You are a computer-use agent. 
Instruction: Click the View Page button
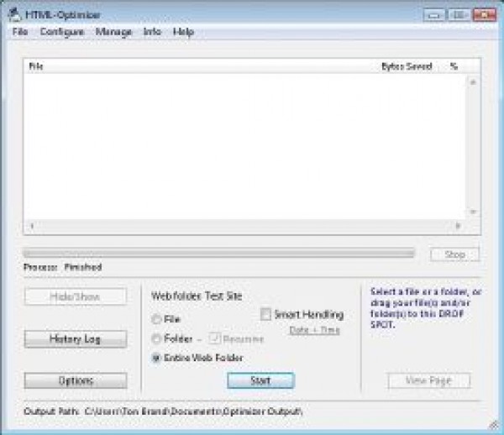click(x=429, y=380)
